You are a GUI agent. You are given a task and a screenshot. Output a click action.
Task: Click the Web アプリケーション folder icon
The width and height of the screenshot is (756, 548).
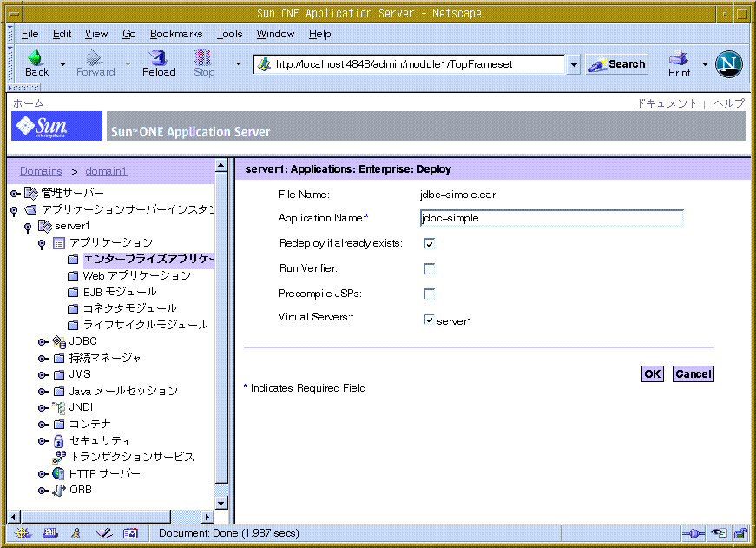pyautogui.click(x=73, y=276)
